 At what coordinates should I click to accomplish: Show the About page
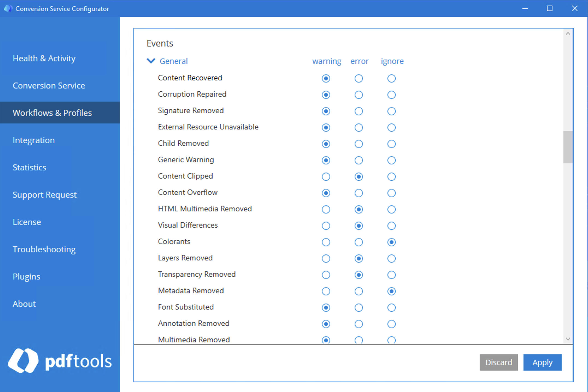(x=24, y=304)
